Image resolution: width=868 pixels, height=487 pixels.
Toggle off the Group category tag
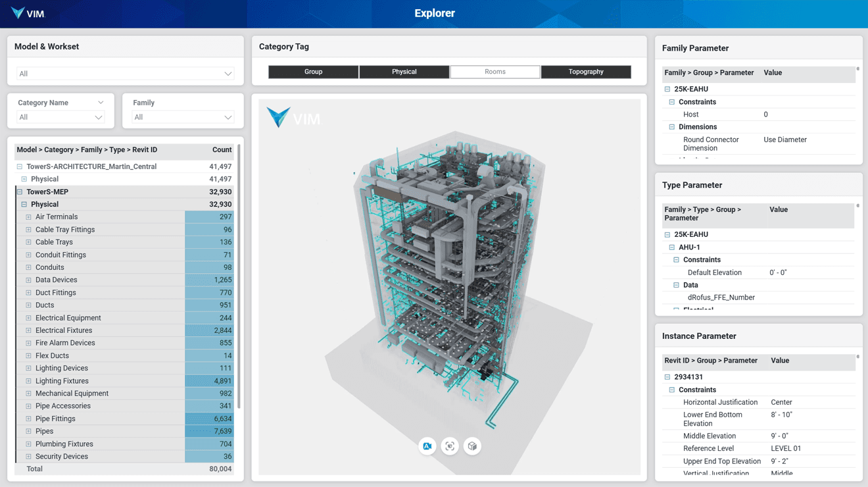313,72
